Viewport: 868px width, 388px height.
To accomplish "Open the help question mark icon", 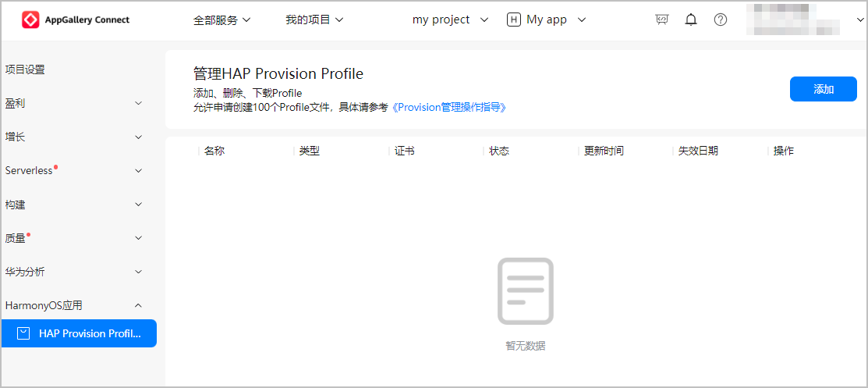I will [720, 20].
